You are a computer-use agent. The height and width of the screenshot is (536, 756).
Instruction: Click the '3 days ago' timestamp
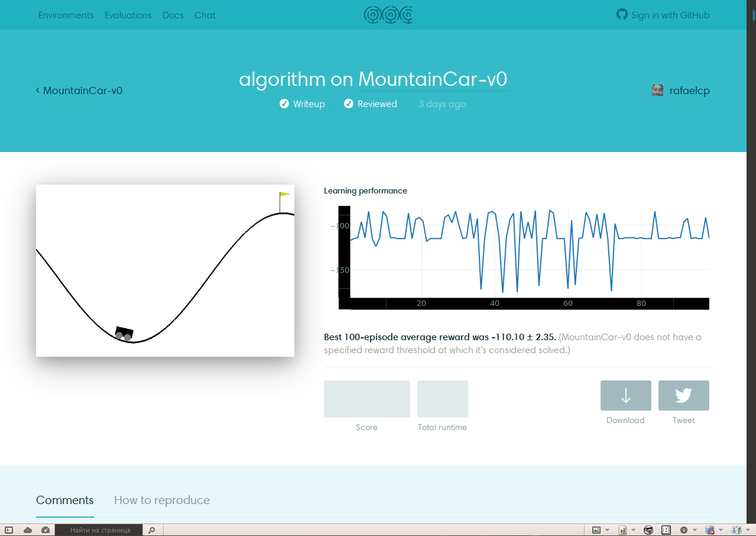pos(442,104)
